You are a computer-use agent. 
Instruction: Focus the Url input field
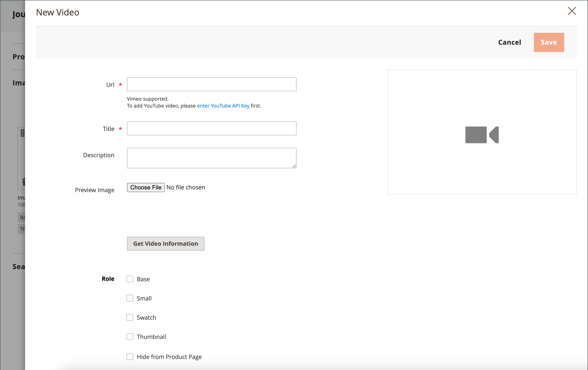(212, 85)
